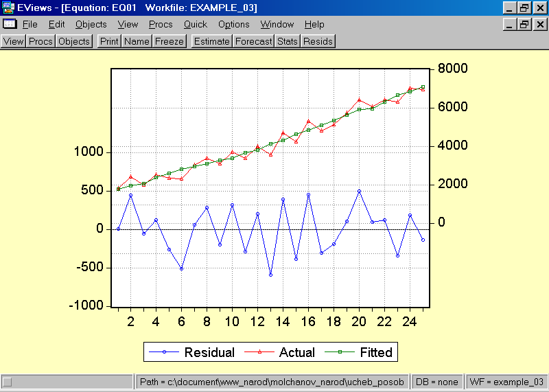The image size is (549, 392).
Task: Click the right axis label 8000
Action: coord(452,69)
